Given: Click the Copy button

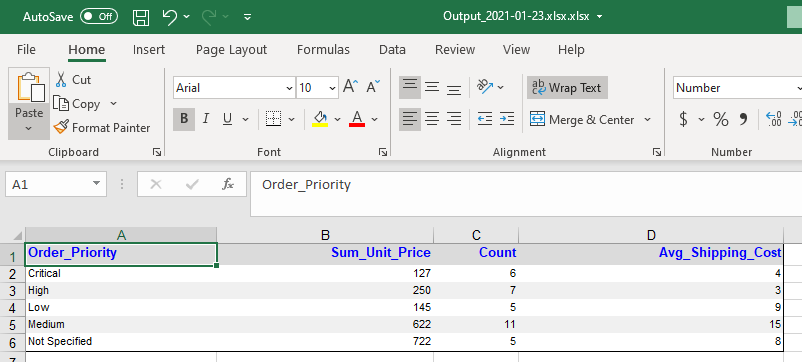Looking at the screenshot, I should 77,104.
